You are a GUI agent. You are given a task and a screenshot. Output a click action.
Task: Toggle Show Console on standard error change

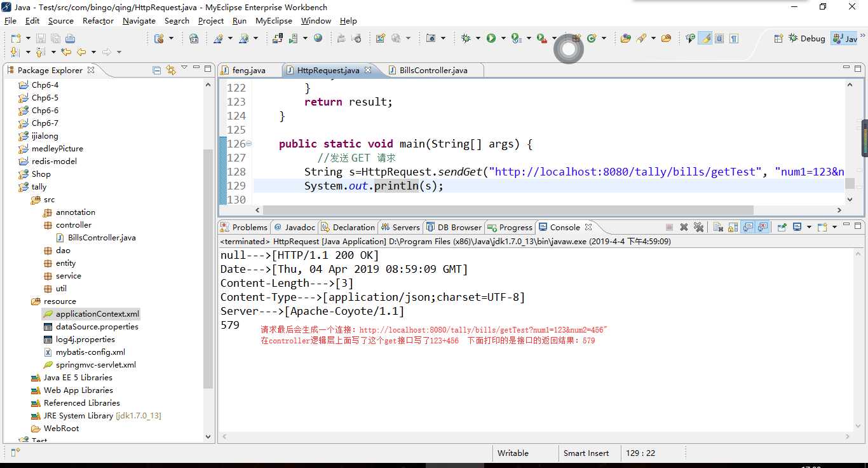tap(763, 227)
